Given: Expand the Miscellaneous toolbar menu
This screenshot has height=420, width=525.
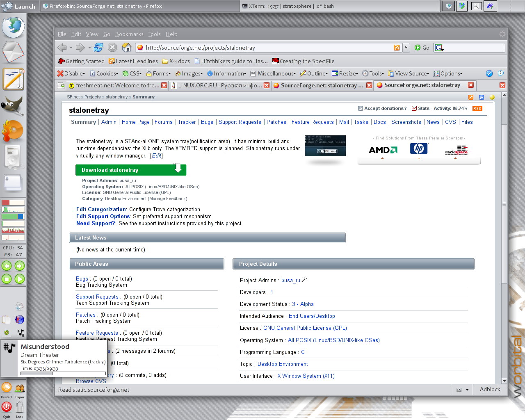Looking at the screenshot, I should click(273, 73).
